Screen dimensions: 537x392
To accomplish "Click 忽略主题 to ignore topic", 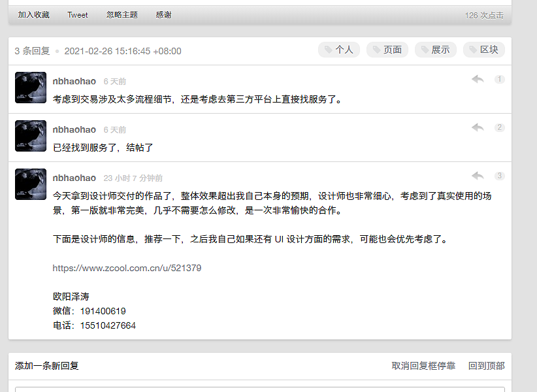I will pyautogui.click(x=122, y=15).
